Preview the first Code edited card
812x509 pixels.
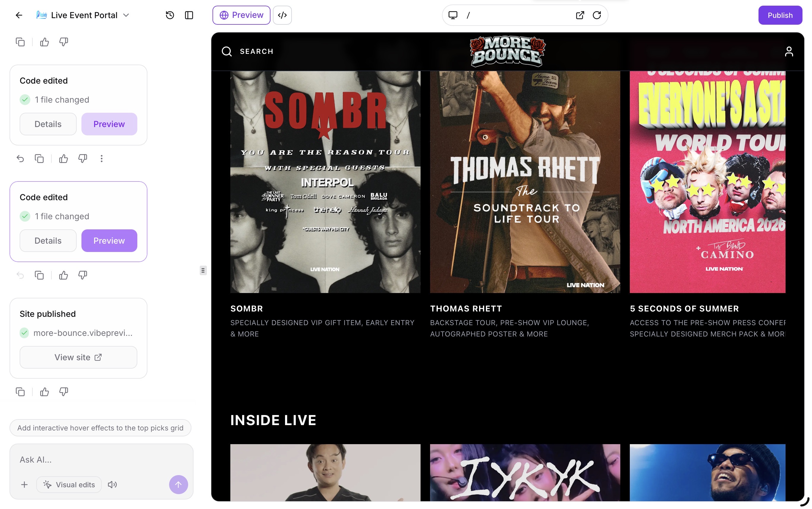tap(109, 124)
